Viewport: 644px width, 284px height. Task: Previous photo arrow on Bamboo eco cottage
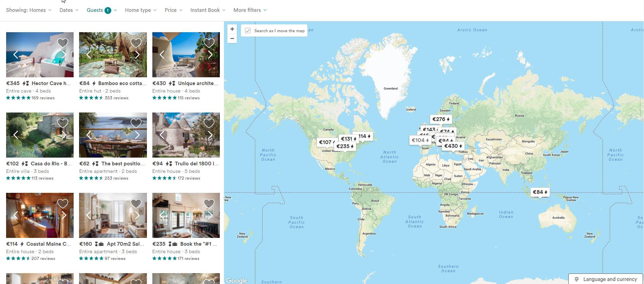pos(89,55)
